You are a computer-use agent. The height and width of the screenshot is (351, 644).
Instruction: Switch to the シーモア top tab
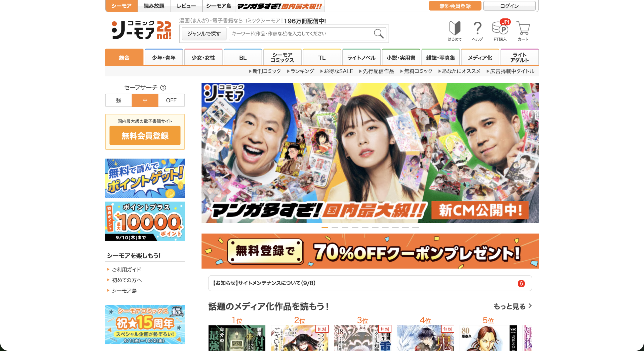coord(122,6)
